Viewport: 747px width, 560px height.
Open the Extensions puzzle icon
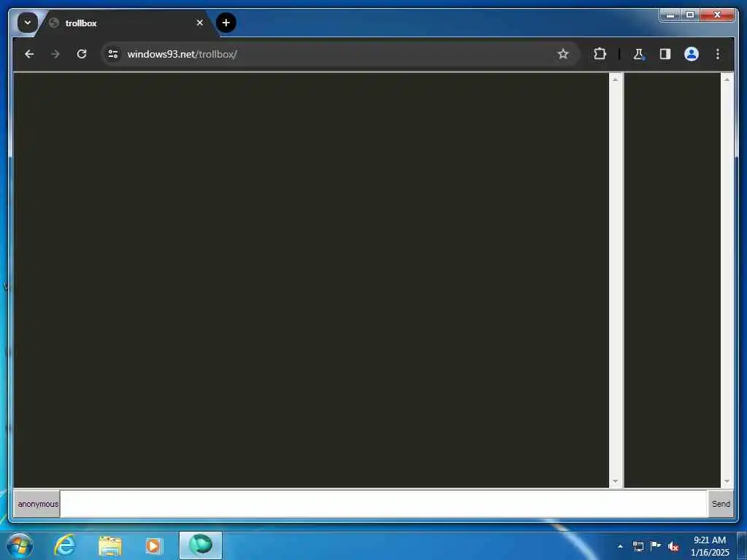point(600,54)
